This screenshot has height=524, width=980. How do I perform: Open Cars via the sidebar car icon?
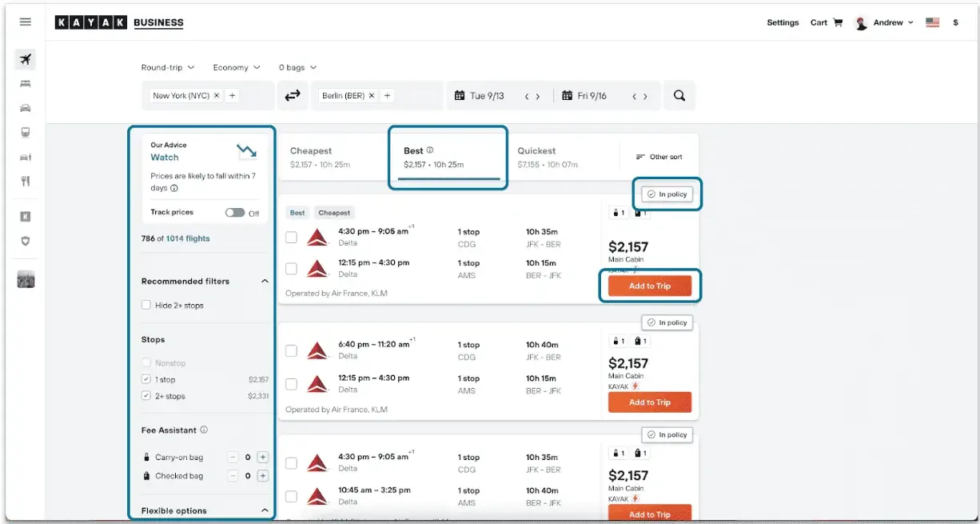[26, 108]
